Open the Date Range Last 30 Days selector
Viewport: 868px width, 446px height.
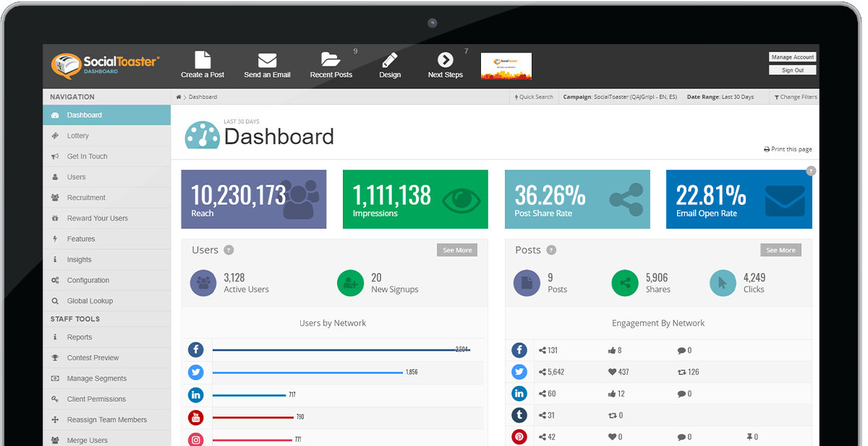(720, 97)
